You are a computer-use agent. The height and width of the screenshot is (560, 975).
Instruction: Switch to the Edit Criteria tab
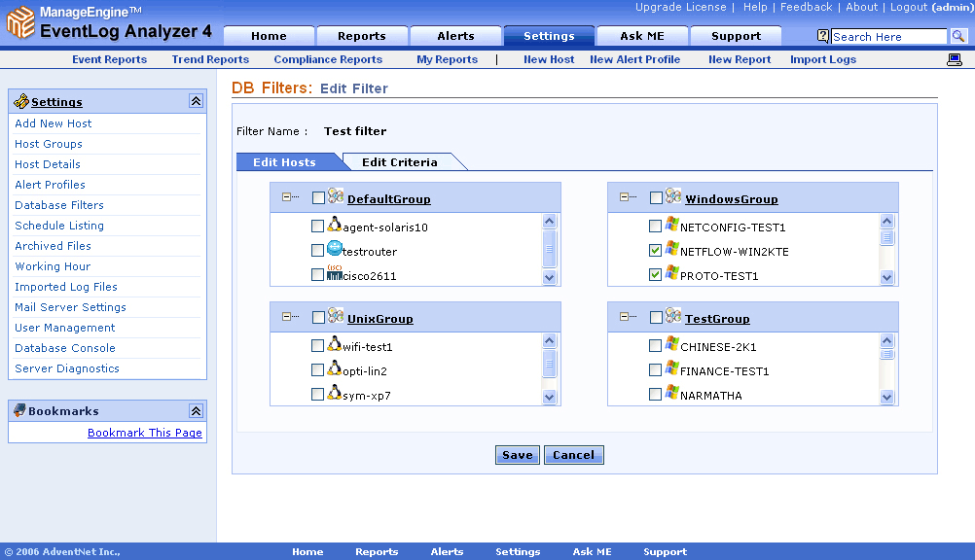click(x=400, y=162)
